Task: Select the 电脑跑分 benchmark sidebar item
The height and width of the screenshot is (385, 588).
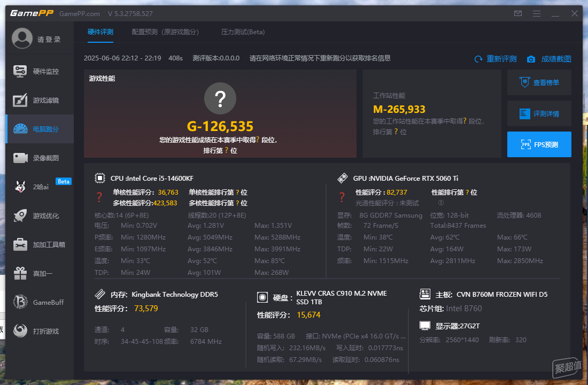Action: coord(40,129)
